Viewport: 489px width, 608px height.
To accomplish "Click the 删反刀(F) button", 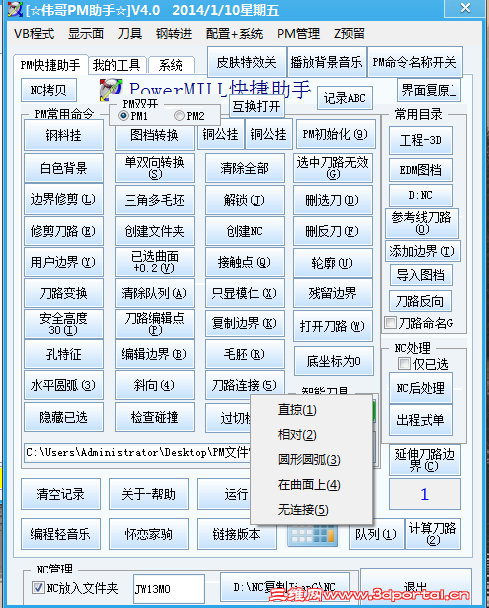I will coord(333,231).
